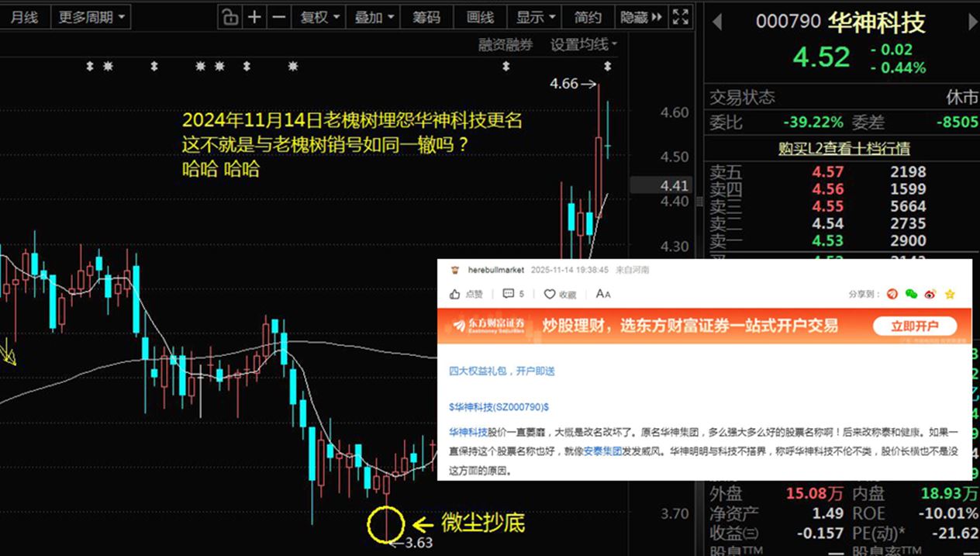Open 设置均线 moving average settings
980x556 pixels.
click(584, 45)
